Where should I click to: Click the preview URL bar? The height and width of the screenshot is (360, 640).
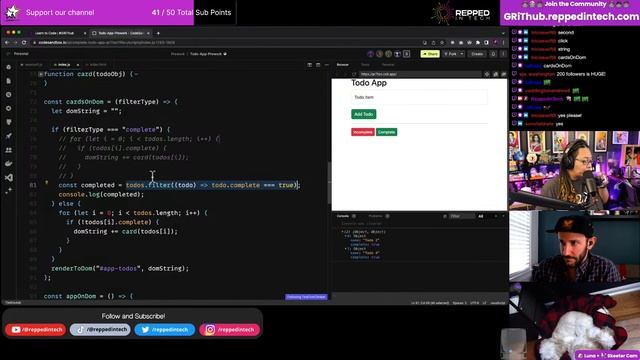420,74
